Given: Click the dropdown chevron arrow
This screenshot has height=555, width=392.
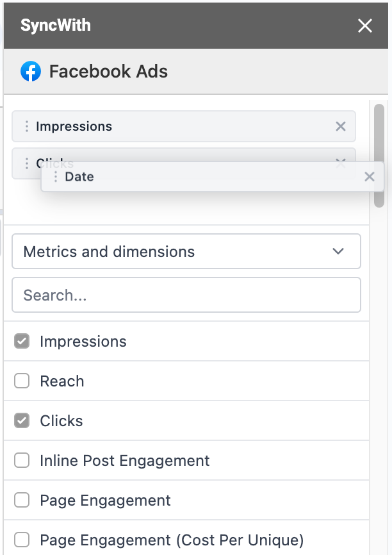Looking at the screenshot, I should click(x=338, y=252).
